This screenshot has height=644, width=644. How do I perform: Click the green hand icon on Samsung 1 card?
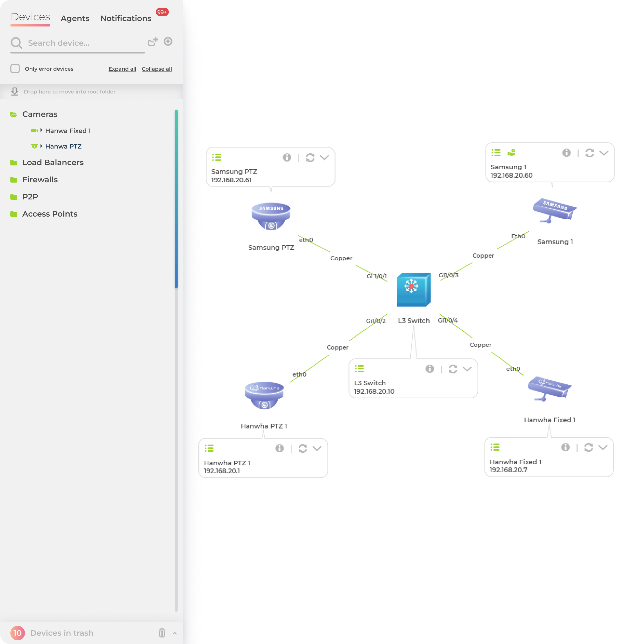point(511,153)
